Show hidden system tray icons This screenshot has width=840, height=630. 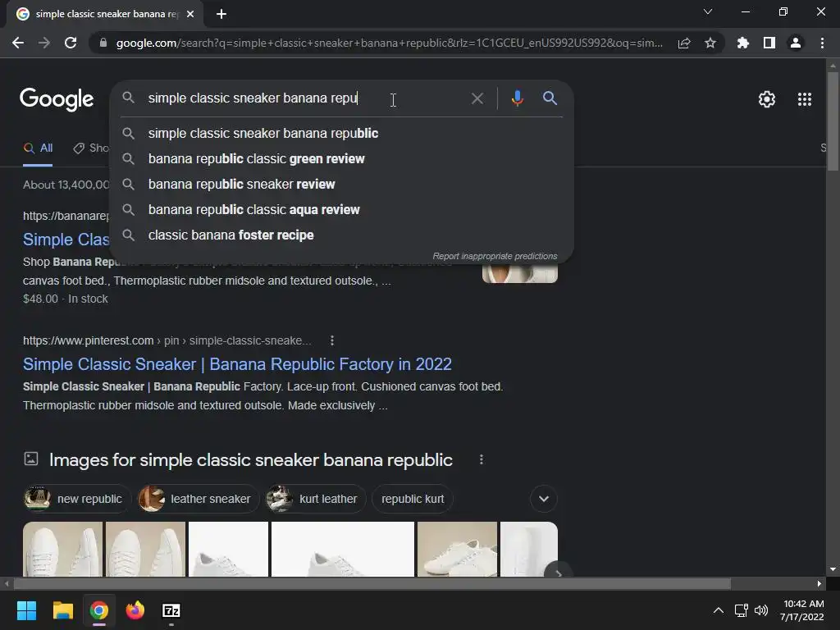719,610
